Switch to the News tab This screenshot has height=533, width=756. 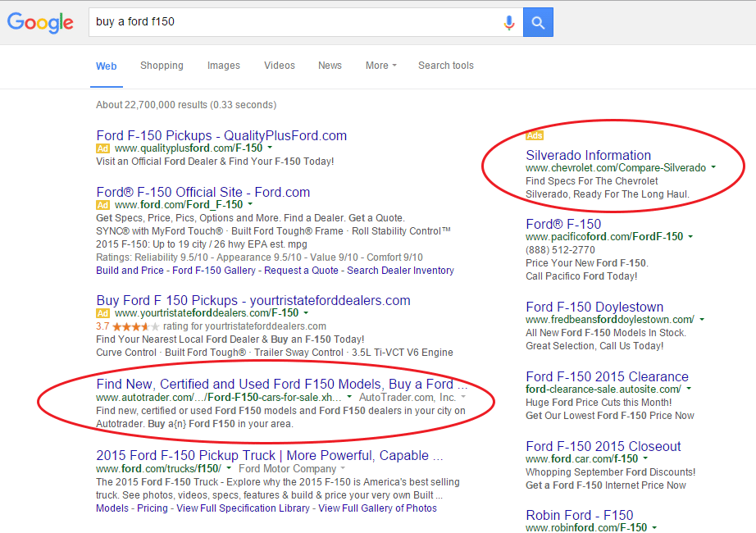click(330, 66)
